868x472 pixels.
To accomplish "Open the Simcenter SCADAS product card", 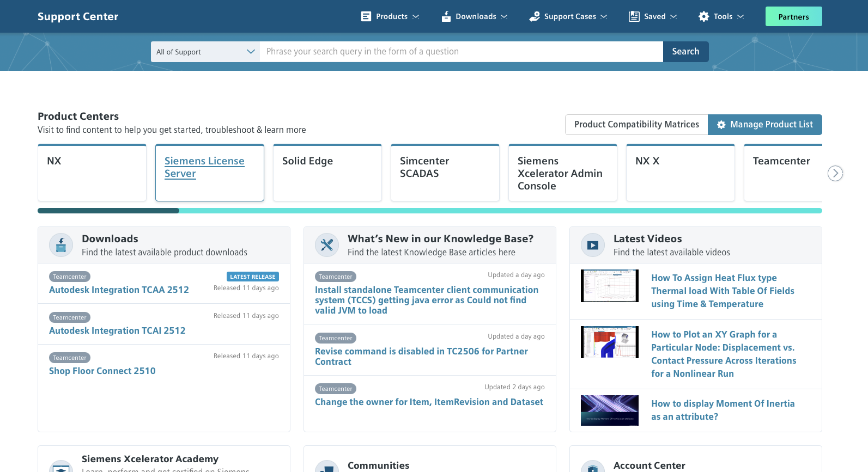I will pos(445,173).
